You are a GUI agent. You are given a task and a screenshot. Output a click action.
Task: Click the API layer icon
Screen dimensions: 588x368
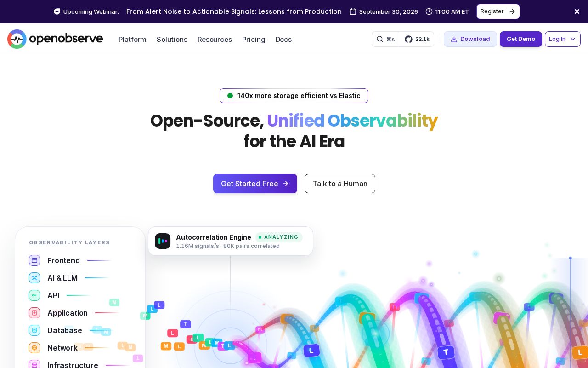point(34,295)
